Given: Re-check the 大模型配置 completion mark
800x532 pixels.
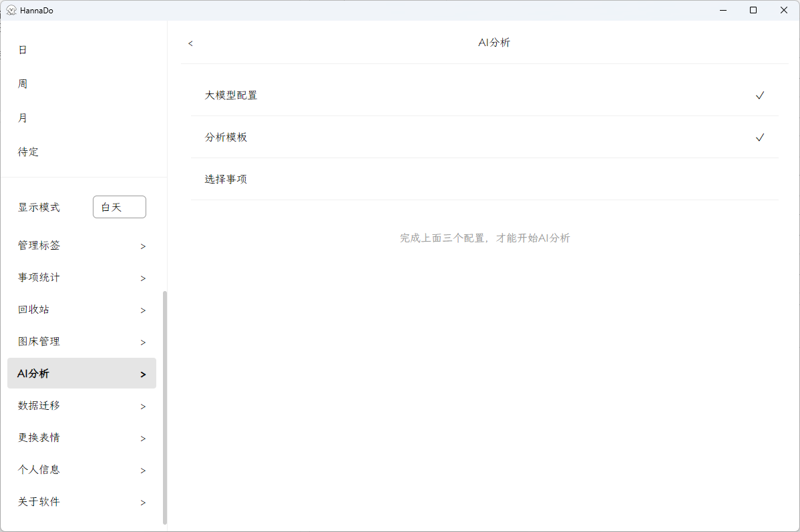Looking at the screenshot, I should coord(760,95).
